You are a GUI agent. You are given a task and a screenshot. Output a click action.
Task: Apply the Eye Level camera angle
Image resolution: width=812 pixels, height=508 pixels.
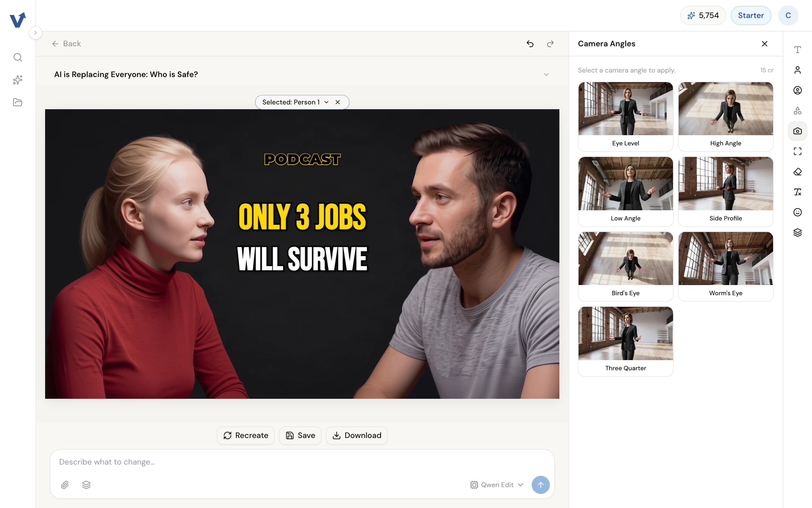click(x=625, y=117)
